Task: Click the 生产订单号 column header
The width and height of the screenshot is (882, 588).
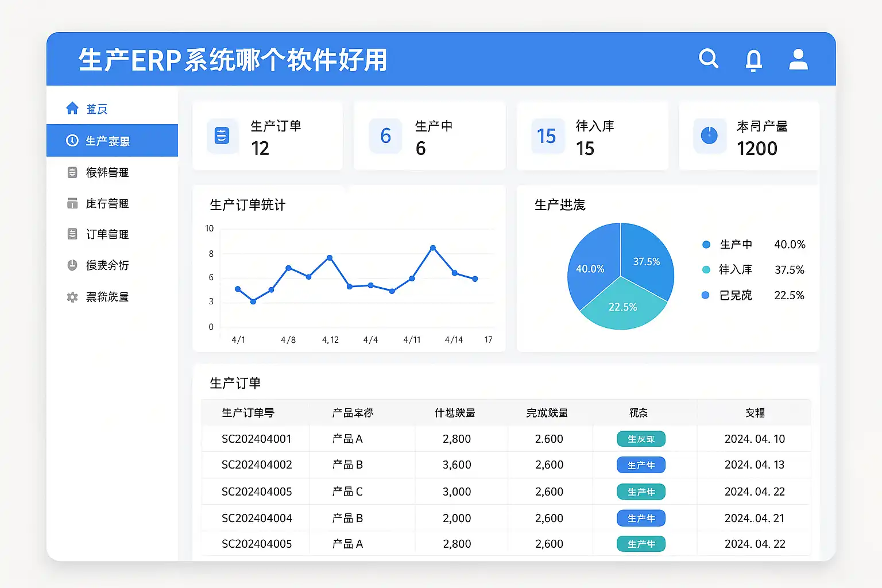Action: pos(248,413)
